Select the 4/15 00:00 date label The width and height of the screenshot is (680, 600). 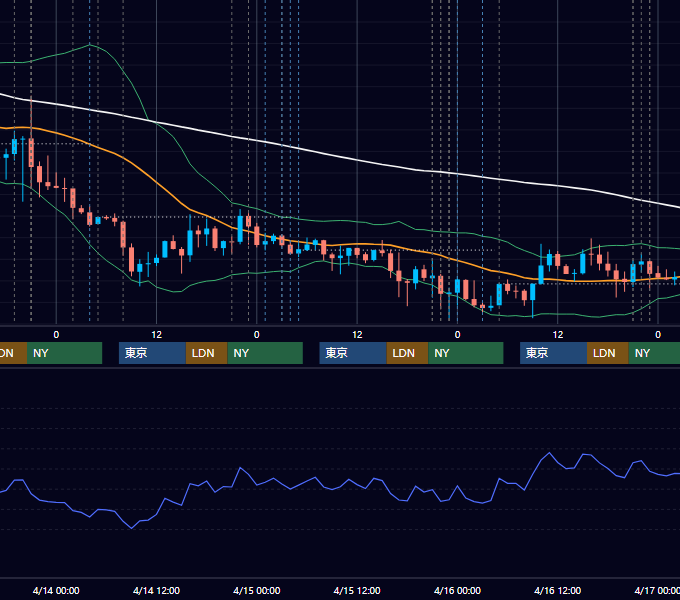257,590
